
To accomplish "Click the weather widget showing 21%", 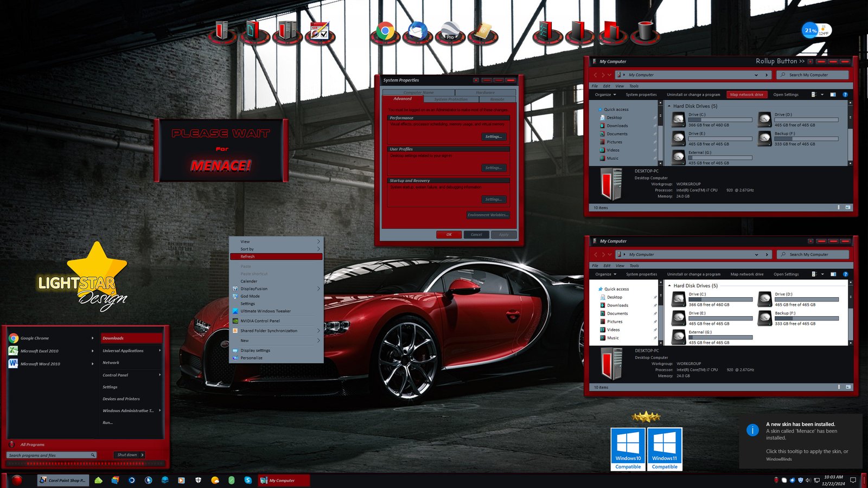I will click(816, 30).
